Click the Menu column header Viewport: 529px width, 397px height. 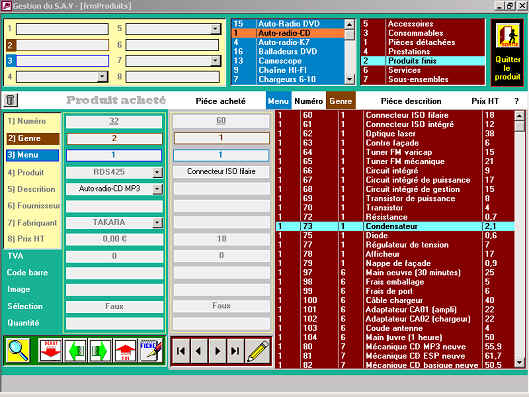tap(278, 101)
